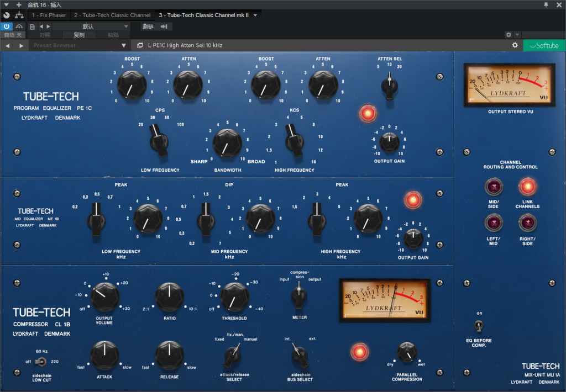This screenshot has height=392, width=566.
Task: Click the 复制 copy button
Action: [x=79, y=35]
